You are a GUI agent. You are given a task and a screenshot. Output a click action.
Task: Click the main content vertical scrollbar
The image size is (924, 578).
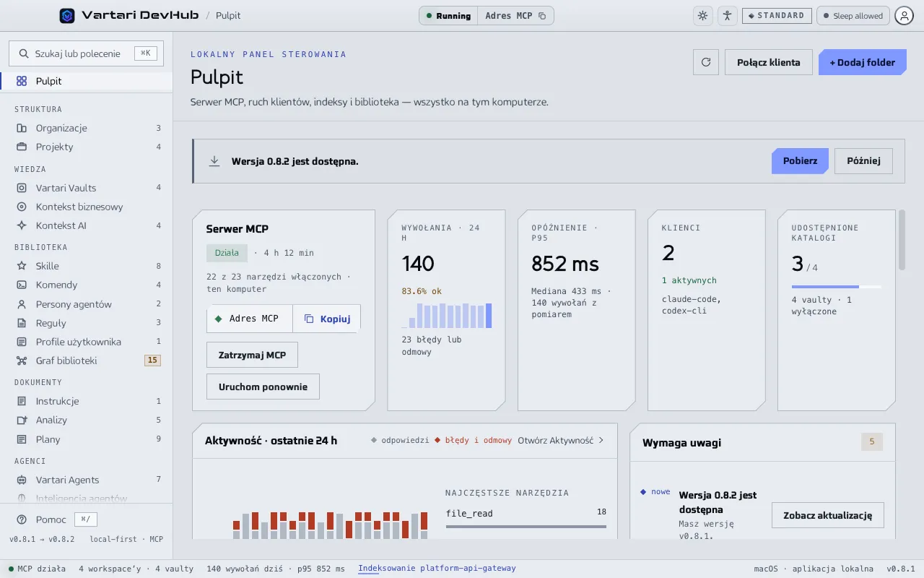(x=902, y=240)
